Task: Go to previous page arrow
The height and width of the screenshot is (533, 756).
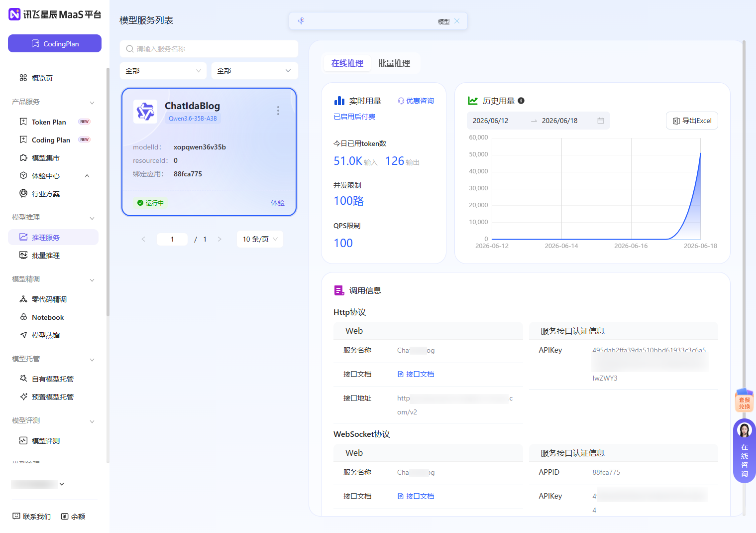Action: 143,239
